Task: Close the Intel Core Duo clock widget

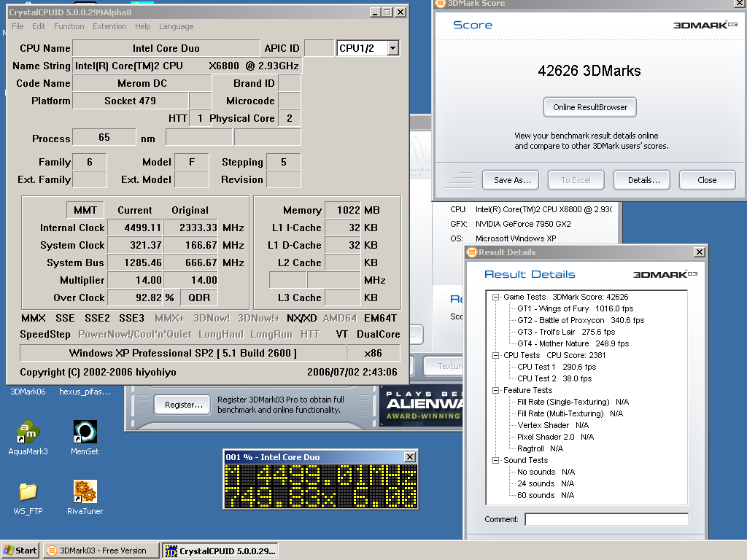Action: click(x=410, y=457)
